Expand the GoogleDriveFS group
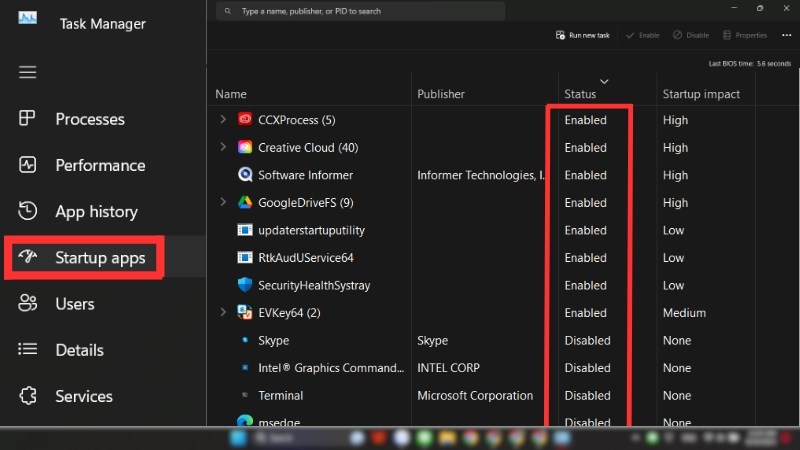The height and width of the screenshot is (450, 800). (222, 202)
